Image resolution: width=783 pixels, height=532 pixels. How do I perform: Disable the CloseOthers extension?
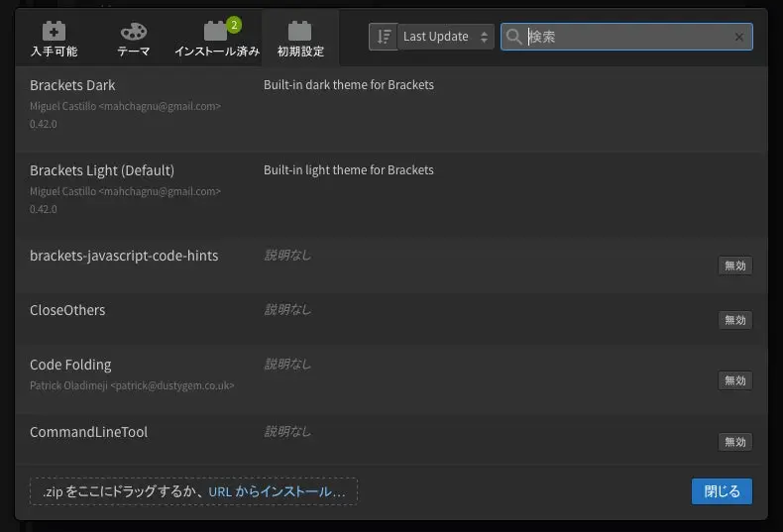[x=735, y=320]
